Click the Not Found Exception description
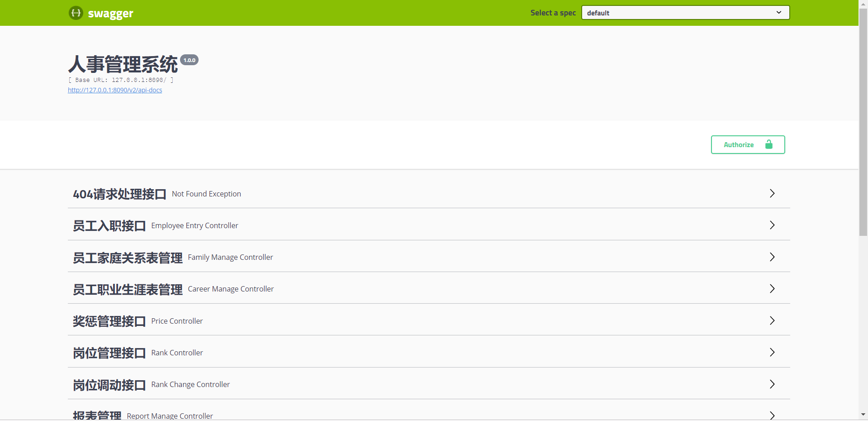The height and width of the screenshot is (421, 868). (206, 194)
